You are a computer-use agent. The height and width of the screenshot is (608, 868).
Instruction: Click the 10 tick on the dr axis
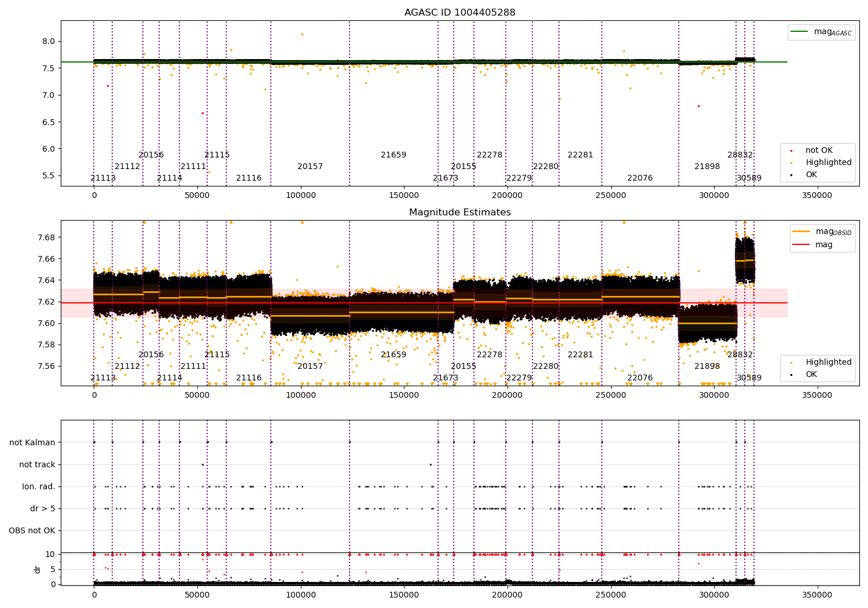pos(50,555)
